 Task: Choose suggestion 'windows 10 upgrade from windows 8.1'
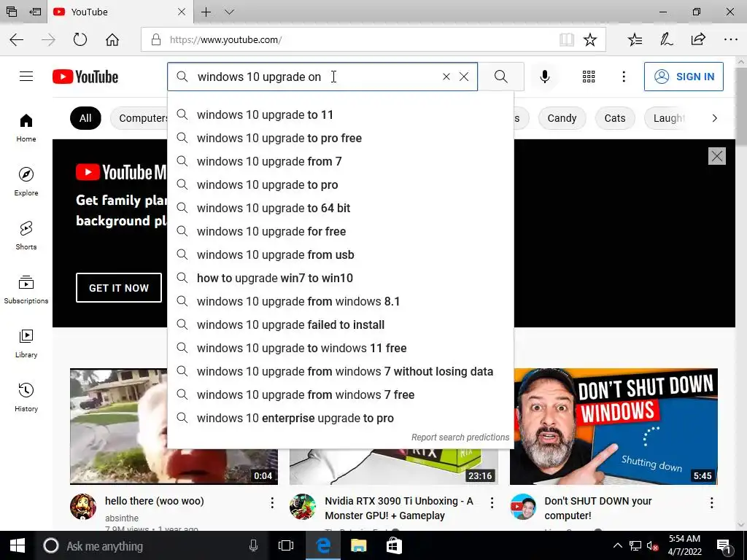(x=341, y=301)
